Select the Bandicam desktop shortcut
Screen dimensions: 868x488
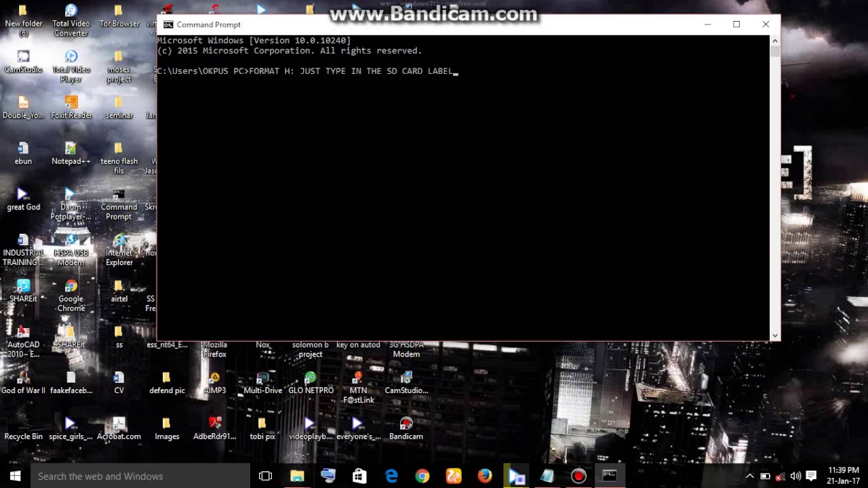pyautogui.click(x=406, y=429)
